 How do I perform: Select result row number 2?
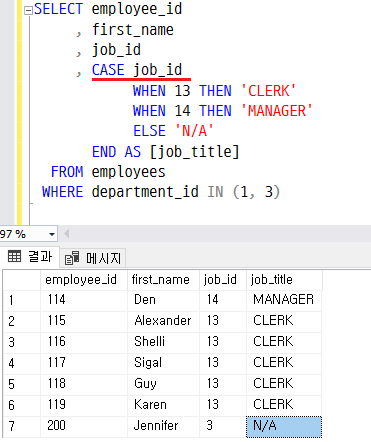click(x=22, y=321)
